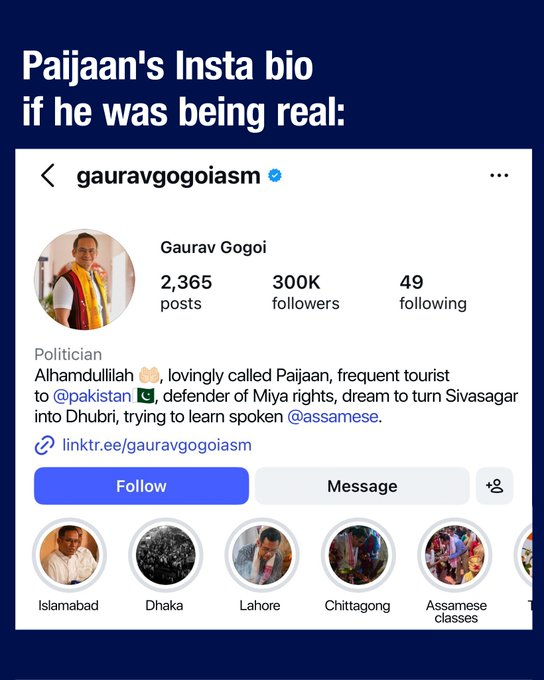Click the Follow button
Screen dimensions: 544x680
tap(141, 486)
